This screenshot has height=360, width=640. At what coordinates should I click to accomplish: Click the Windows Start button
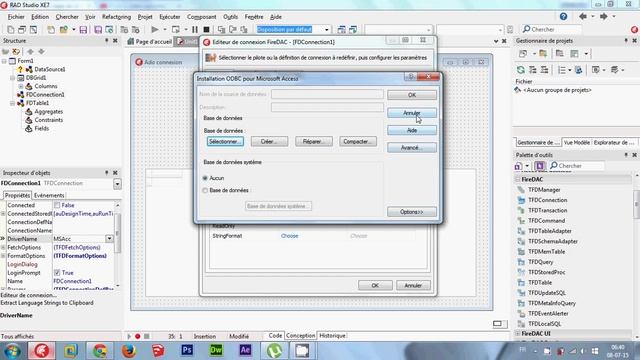click(12, 351)
